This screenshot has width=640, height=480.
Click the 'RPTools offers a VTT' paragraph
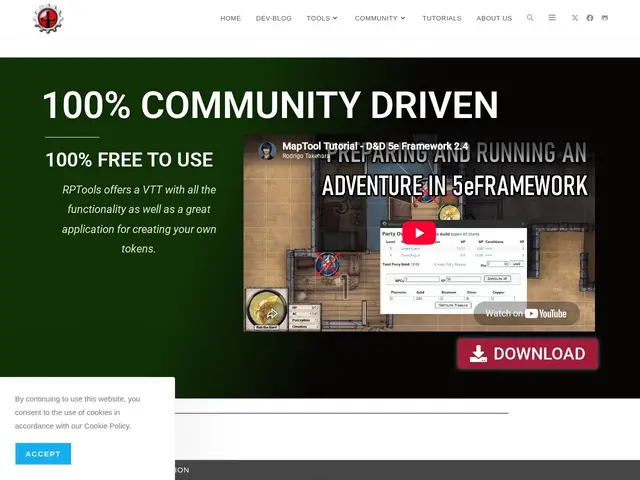(139, 219)
